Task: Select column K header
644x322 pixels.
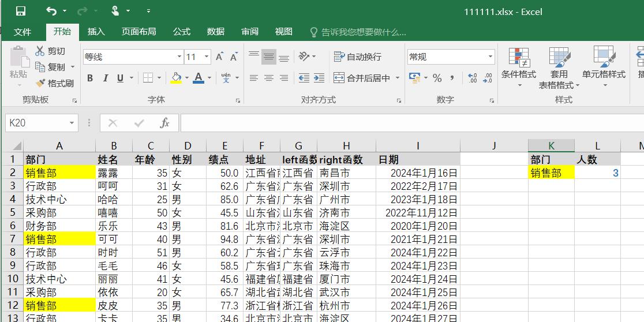Action: coord(551,145)
